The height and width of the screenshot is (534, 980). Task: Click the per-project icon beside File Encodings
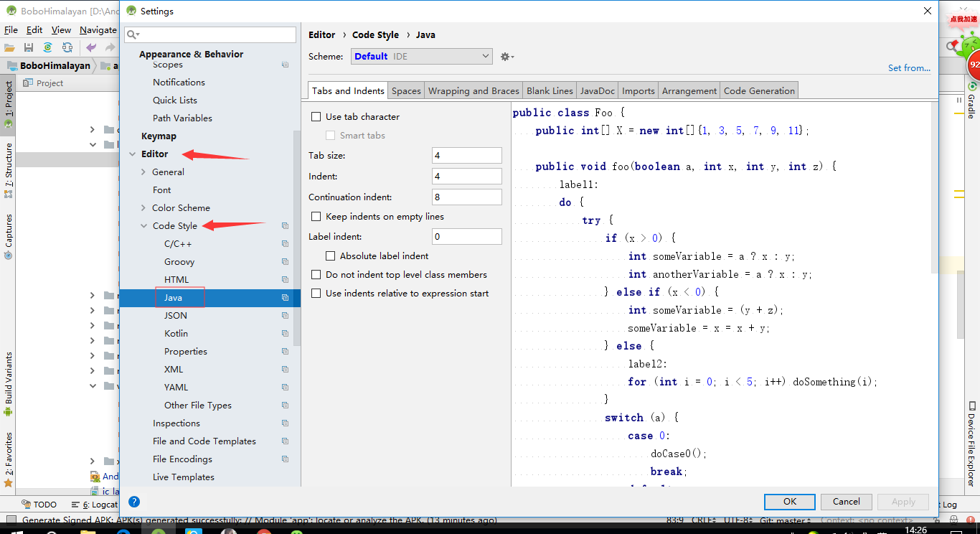(285, 459)
